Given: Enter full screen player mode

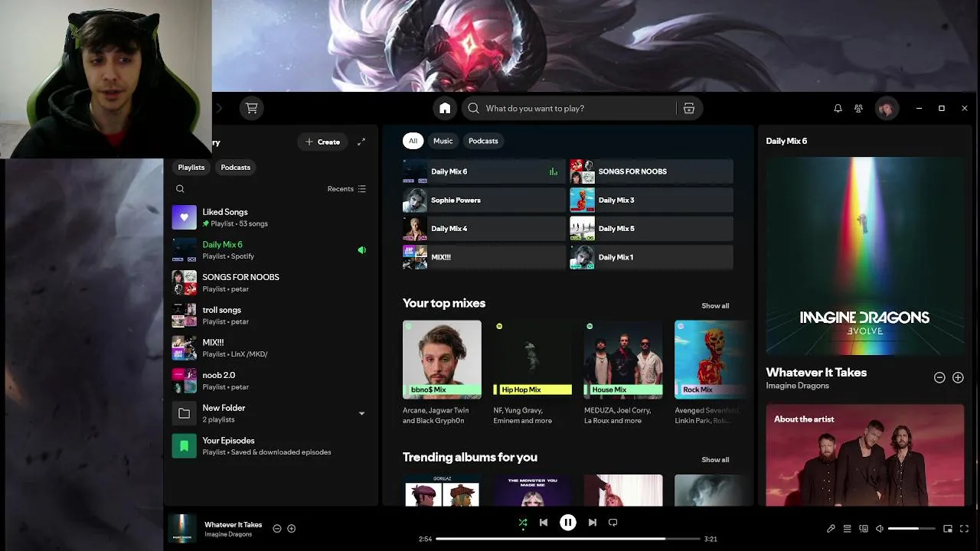Looking at the screenshot, I should tap(964, 529).
